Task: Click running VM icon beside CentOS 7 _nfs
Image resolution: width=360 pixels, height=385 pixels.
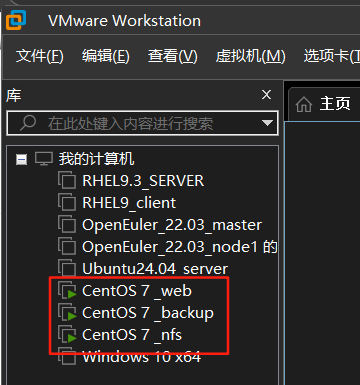Action: tap(68, 335)
